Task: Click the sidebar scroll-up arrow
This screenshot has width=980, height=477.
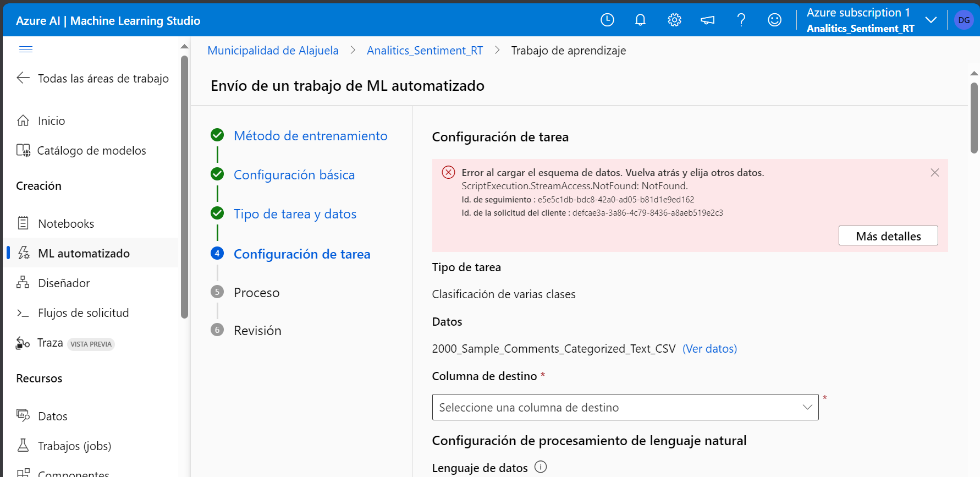Action: 184,46
